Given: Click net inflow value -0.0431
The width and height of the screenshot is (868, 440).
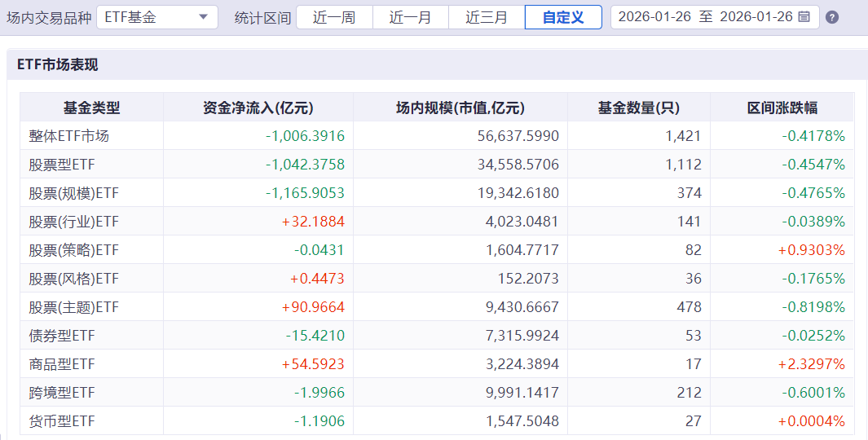Looking at the screenshot, I should tap(319, 250).
